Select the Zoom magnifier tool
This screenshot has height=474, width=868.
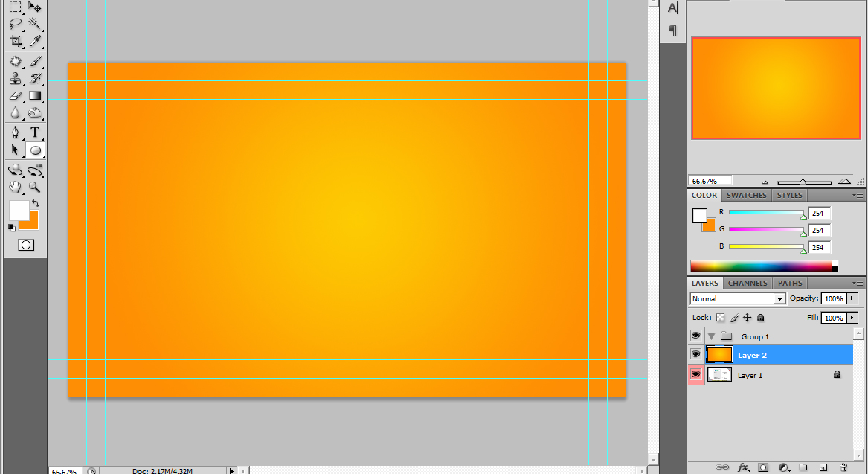[x=34, y=188]
